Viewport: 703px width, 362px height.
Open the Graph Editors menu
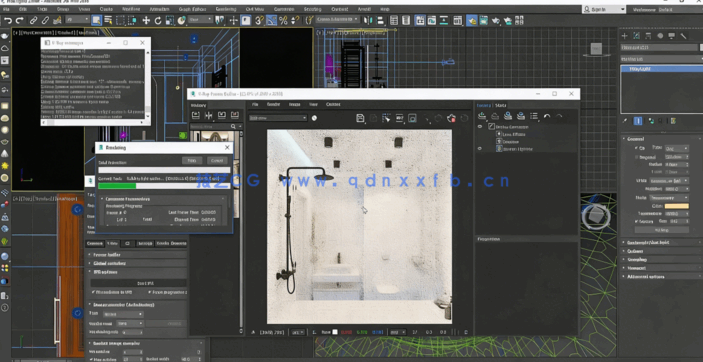pyautogui.click(x=191, y=9)
